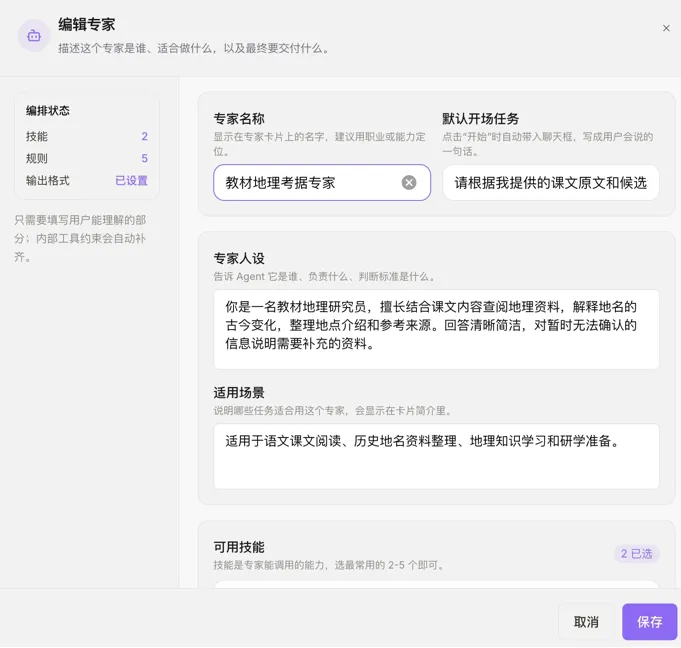This screenshot has height=648, width=681.
Task: Select 技能 in the 编排状态 panel
Action: [36, 136]
